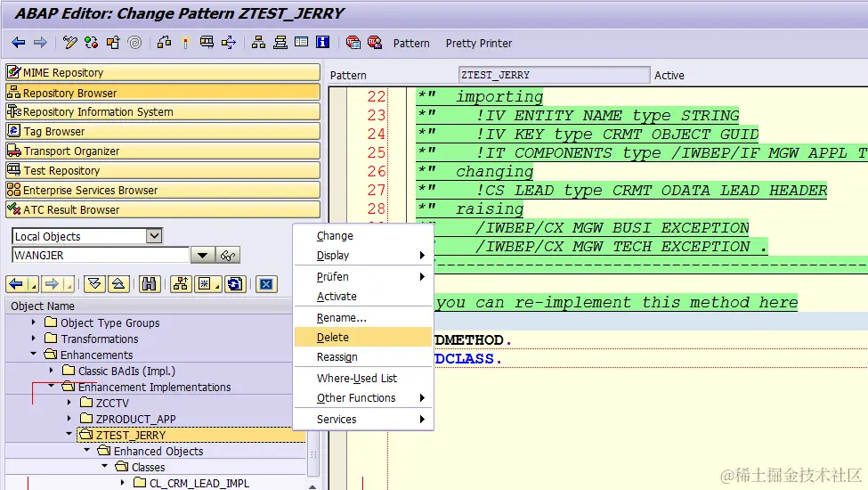
Task: Collapse the Enhancement Implementations node
Action: pyautogui.click(x=51, y=386)
